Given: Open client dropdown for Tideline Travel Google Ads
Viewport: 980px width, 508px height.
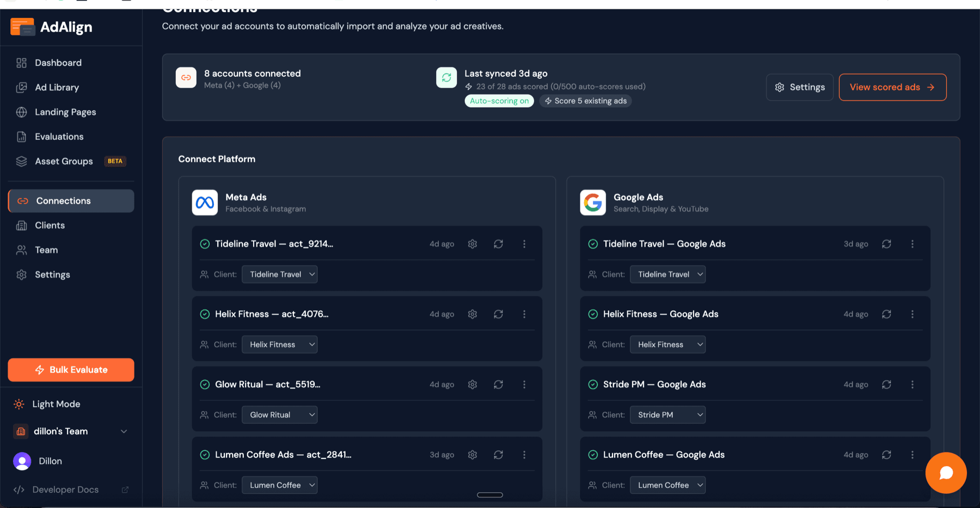Looking at the screenshot, I should click(x=667, y=274).
